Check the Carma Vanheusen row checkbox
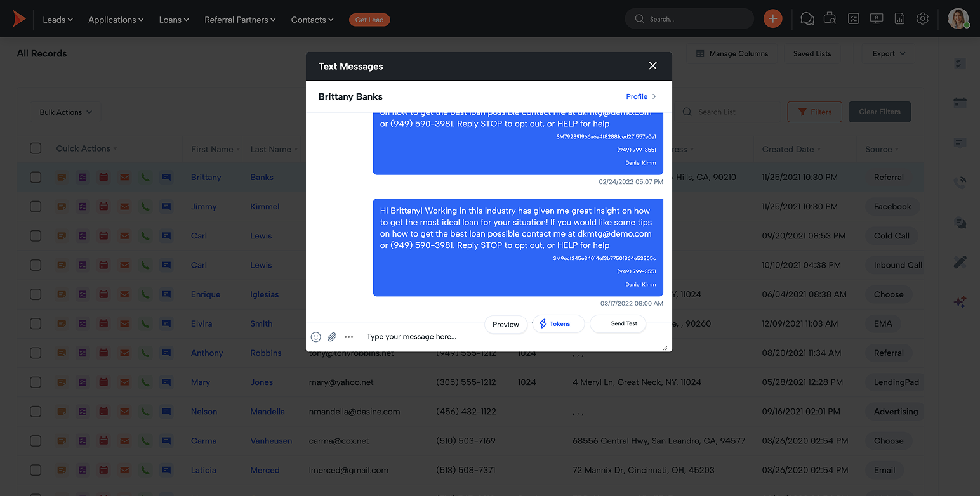 pos(36,441)
